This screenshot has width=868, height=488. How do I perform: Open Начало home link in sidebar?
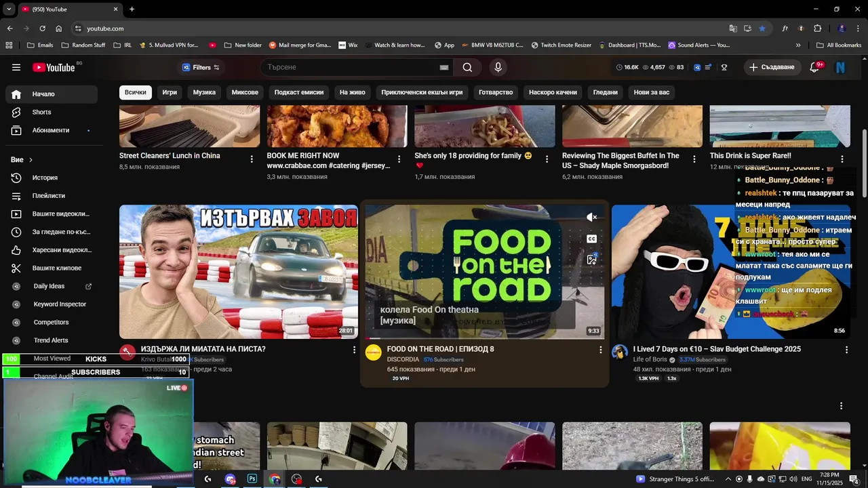pyautogui.click(x=51, y=94)
